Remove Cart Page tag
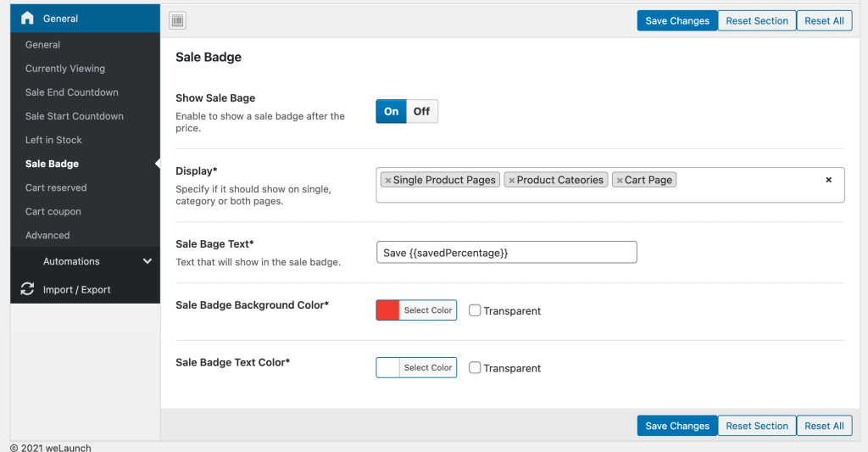The height and width of the screenshot is (452, 868). point(620,180)
